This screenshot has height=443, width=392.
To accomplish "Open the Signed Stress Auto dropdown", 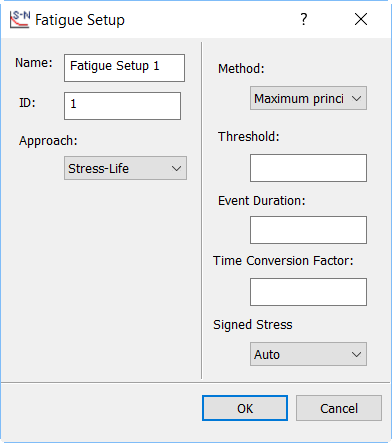I will point(308,354).
